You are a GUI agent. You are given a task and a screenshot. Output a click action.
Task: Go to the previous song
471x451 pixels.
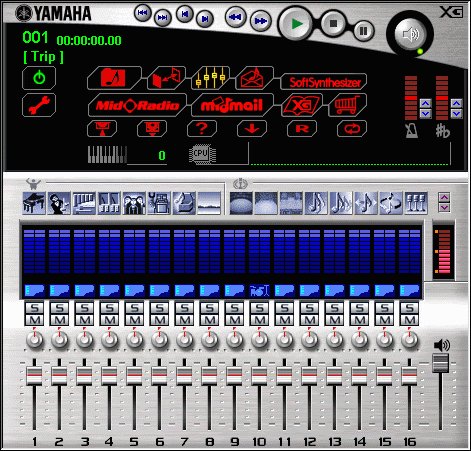(185, 14)
